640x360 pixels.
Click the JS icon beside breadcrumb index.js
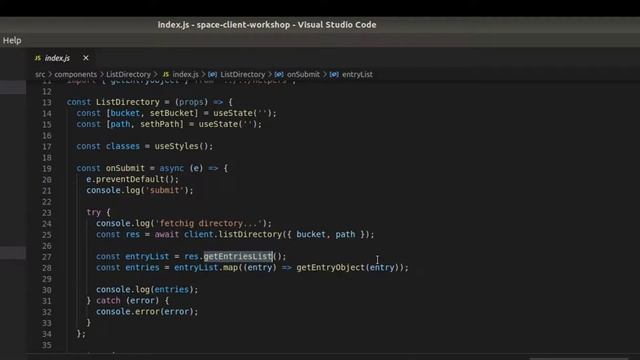166,74
